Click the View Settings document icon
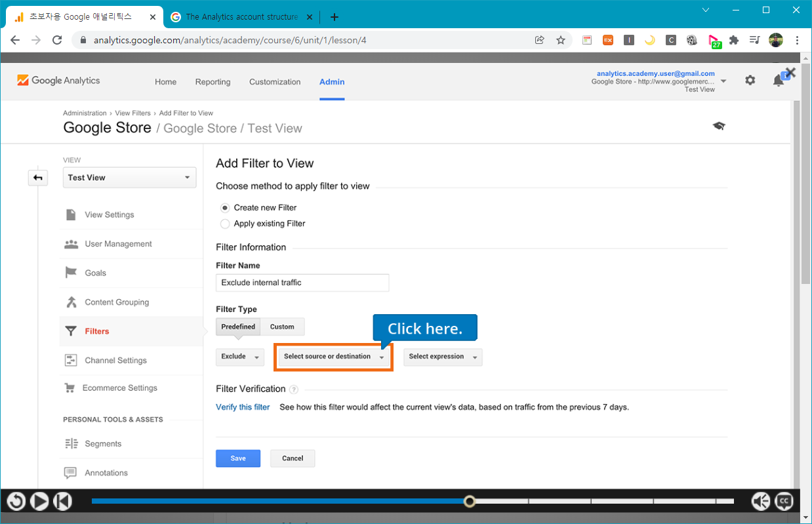This screenshot has width=812, height=524. tap(71, 214)
